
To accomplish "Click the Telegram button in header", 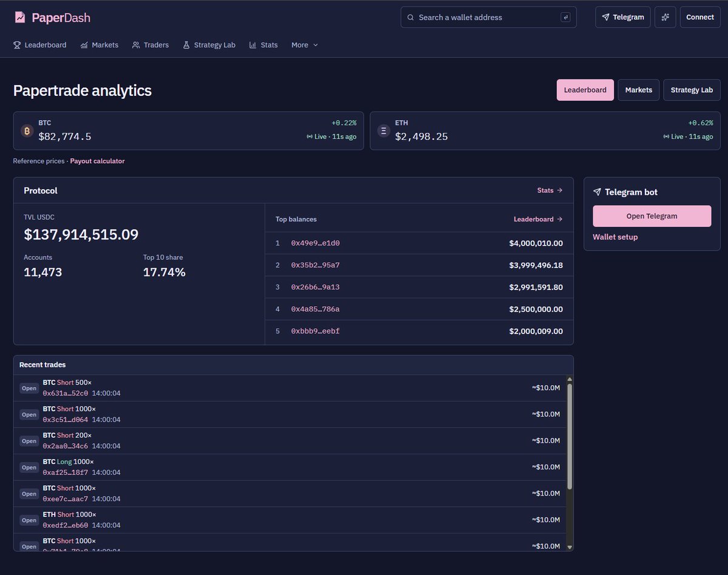I will click(623, 17).
